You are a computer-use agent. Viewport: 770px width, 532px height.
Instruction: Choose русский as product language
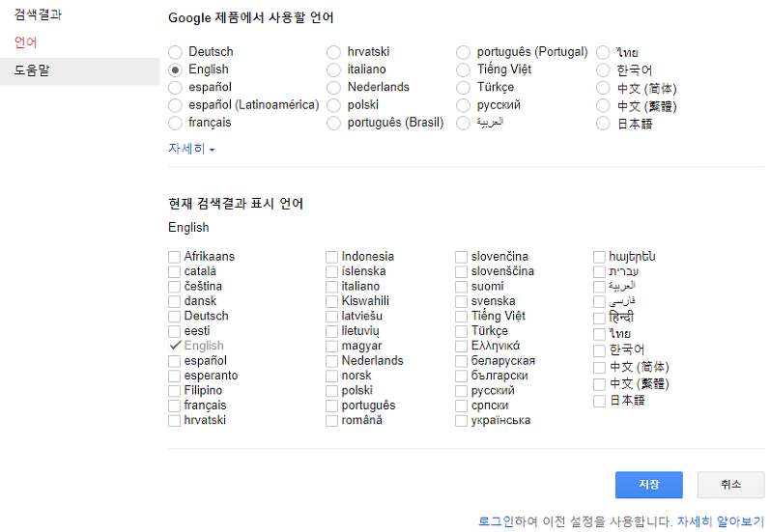click(463, 105)
